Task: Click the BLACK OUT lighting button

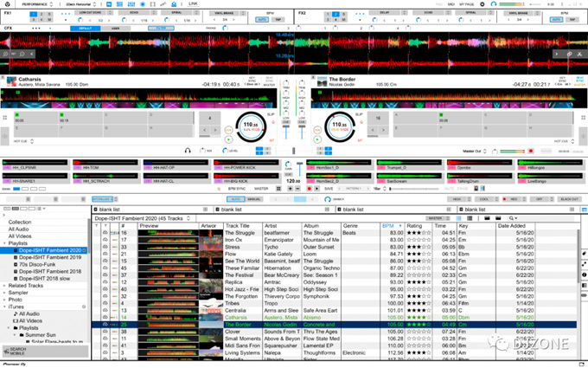Action: [569, 199]
